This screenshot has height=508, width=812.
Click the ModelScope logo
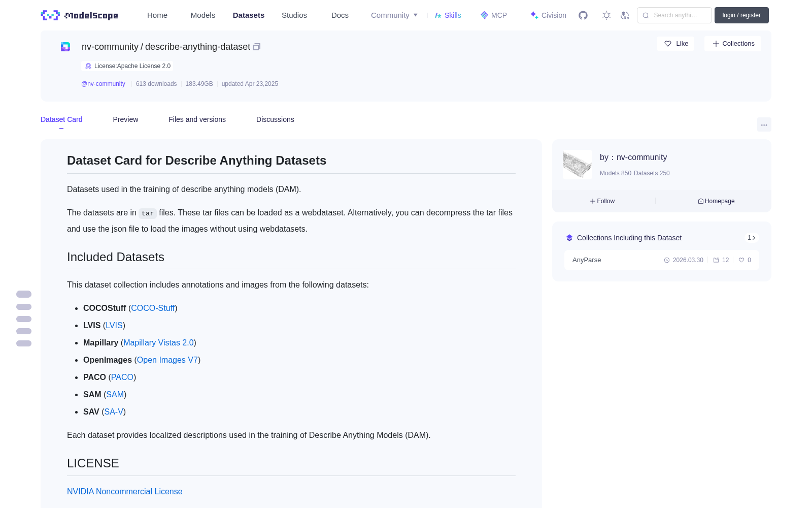click(x=80, y=15)
